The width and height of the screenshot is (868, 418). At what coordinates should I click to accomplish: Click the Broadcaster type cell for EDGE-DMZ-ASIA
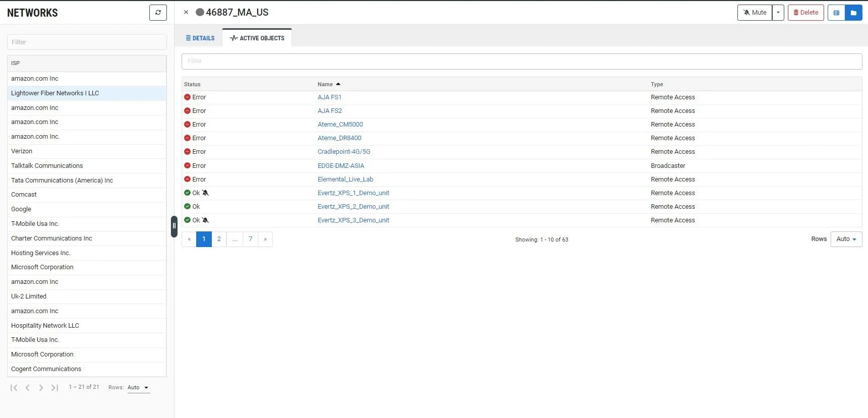pos(668,165)
